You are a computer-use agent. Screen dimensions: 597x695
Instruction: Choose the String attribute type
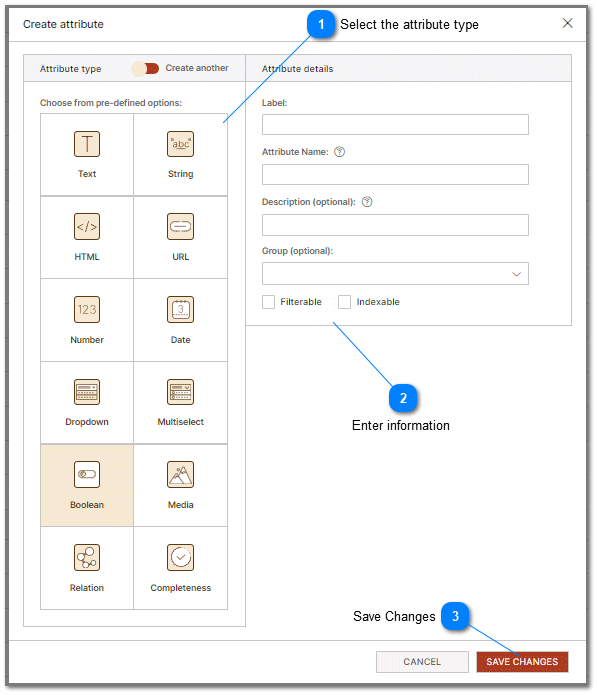point(180,154)
